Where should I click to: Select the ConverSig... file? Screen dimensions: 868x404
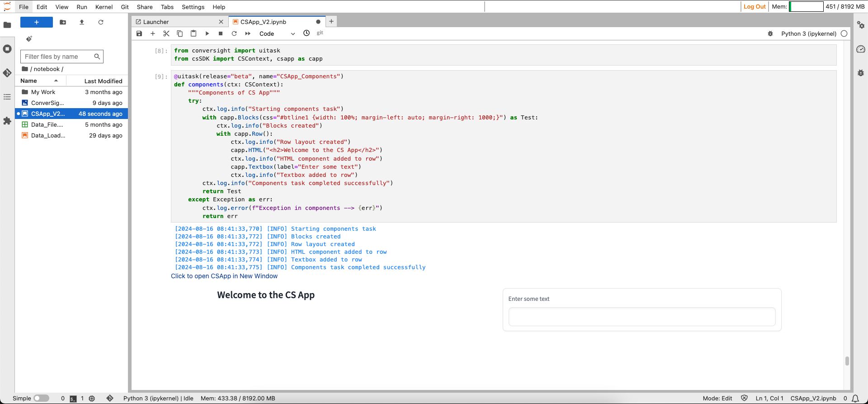[x=72, y=103]
